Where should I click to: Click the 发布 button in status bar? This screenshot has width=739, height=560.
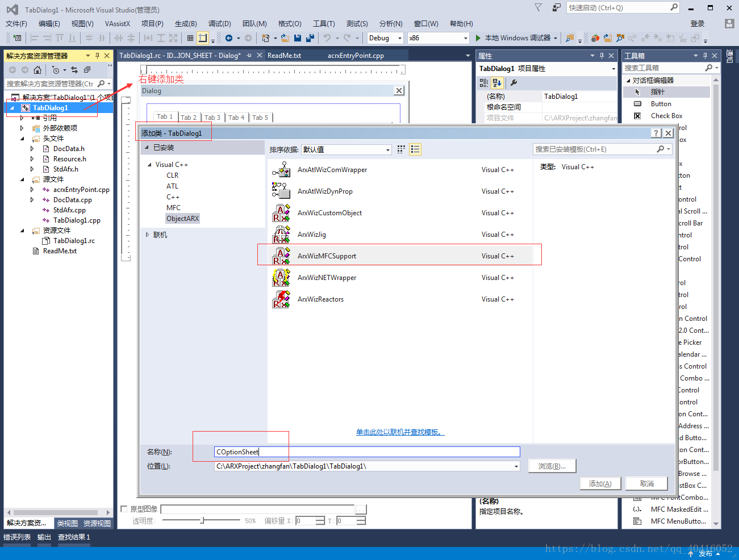(704, 554)
